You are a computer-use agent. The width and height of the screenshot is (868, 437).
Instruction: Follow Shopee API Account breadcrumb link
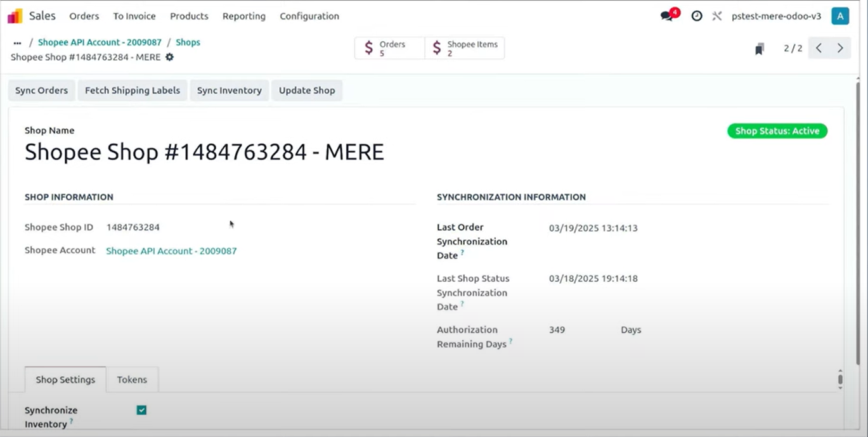[100, 42]
